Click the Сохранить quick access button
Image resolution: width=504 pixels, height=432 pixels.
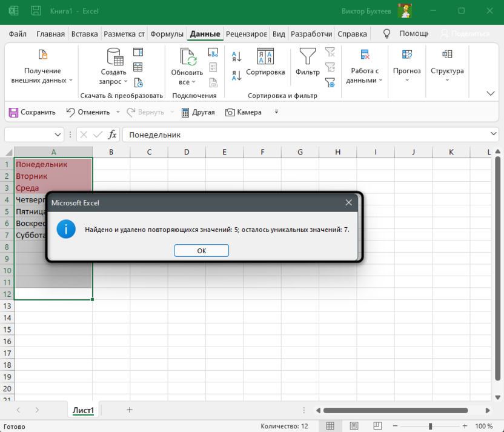point(32,112)
